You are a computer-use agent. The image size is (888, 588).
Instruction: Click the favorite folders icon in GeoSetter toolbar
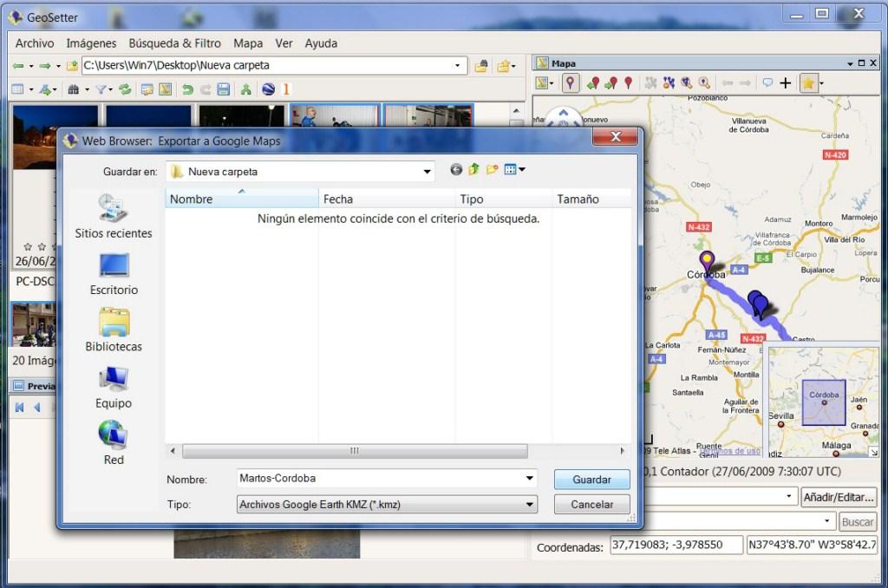tap(503, 66)
